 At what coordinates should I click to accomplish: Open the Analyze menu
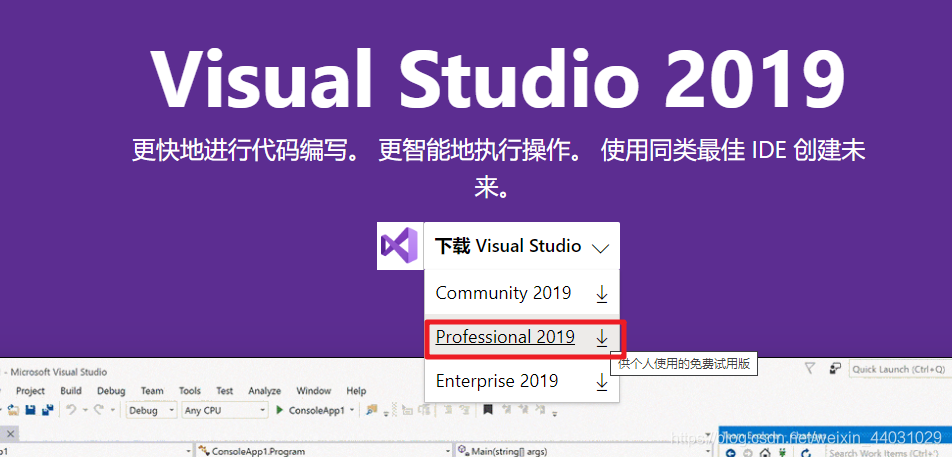pos(265,391)
